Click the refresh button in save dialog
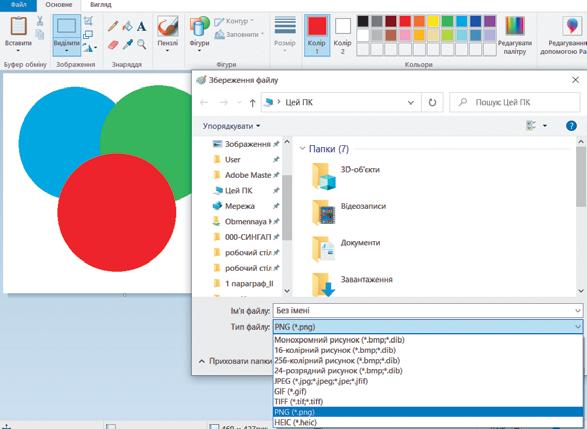The width and height of the screenshot is (587, 429). (432, 102)
